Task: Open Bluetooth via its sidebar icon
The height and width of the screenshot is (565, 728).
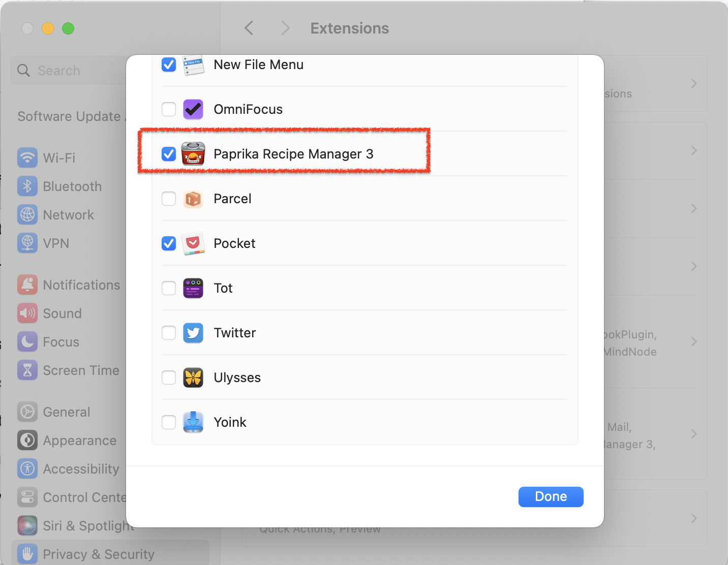Action: (27, 186)
